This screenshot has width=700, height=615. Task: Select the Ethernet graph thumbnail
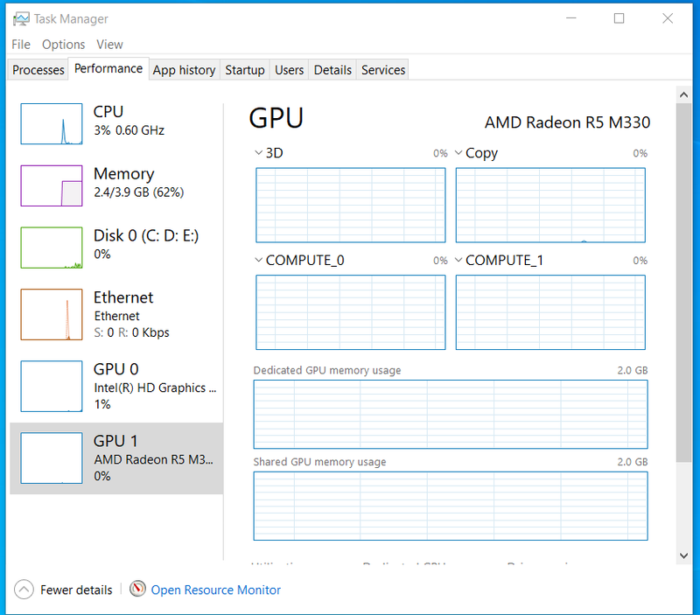pyautogui.click(x=52, y=314)
